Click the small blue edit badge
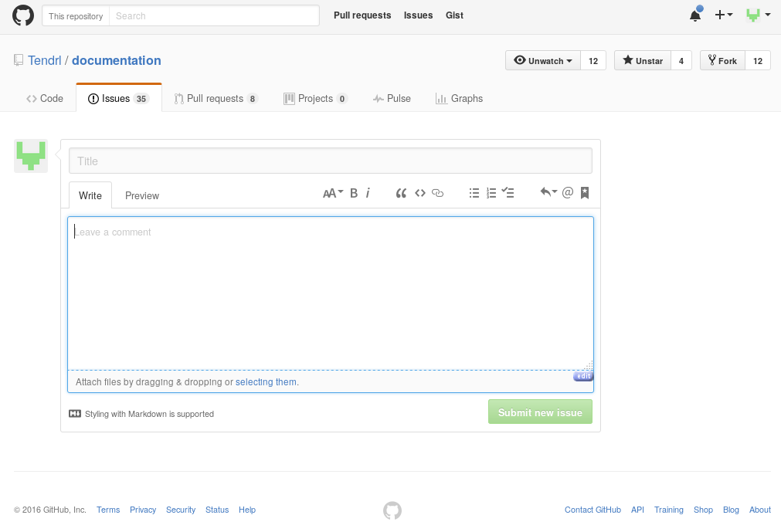 583,376
